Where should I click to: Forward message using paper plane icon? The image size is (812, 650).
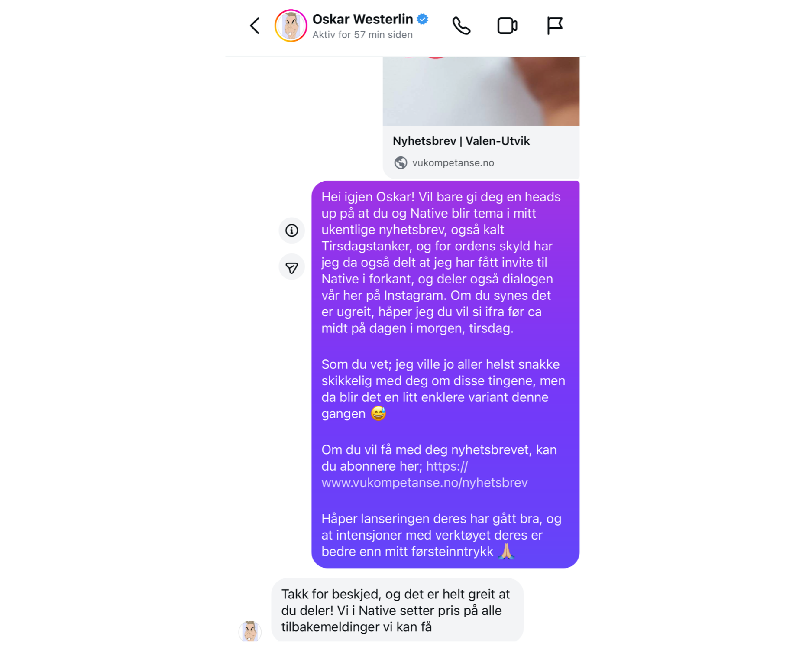291,267
